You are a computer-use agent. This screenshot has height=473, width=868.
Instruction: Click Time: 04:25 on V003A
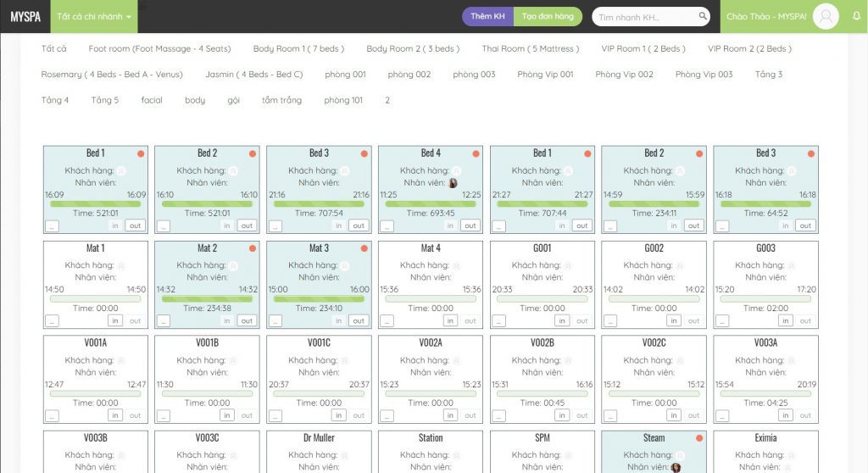765,403
